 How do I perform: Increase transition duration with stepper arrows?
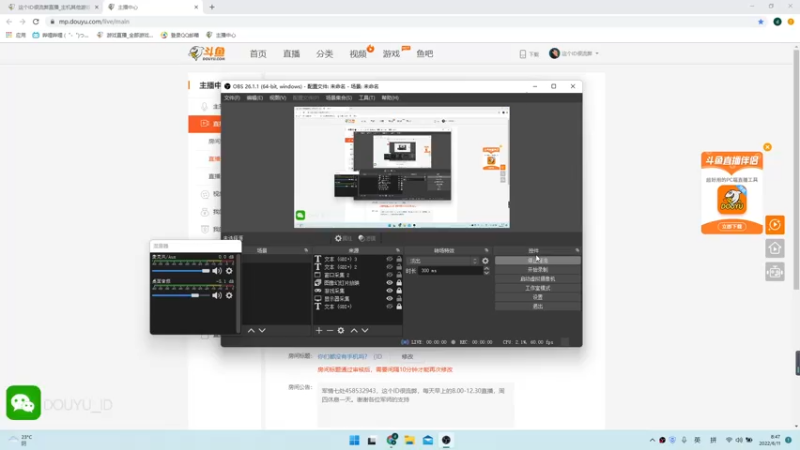(x=486, y=269)
